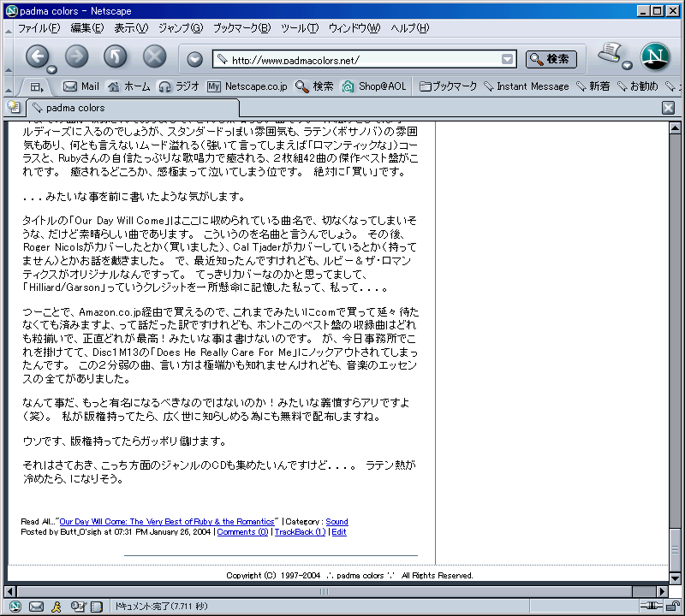Open the ブックマーク(B) menu
Screen dimensions: 685x616
click(242, 28)
